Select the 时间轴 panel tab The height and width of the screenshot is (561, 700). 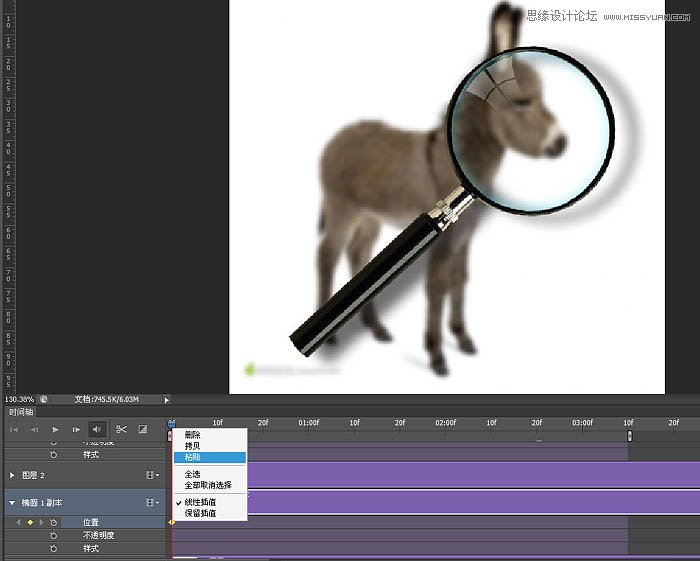pyautogui.click(x=21, y=412)
